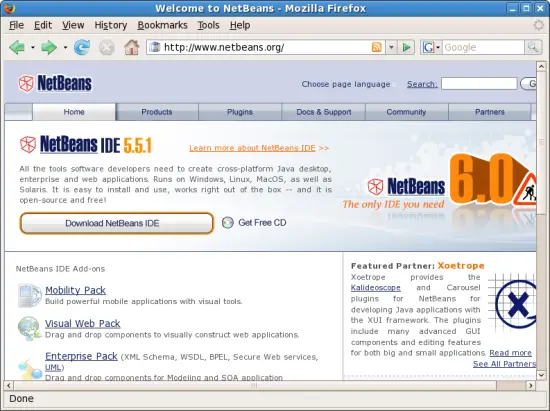Click the URL address bar field
The width and height of the screenshot is (550, 411).
(x=265, y=47)
